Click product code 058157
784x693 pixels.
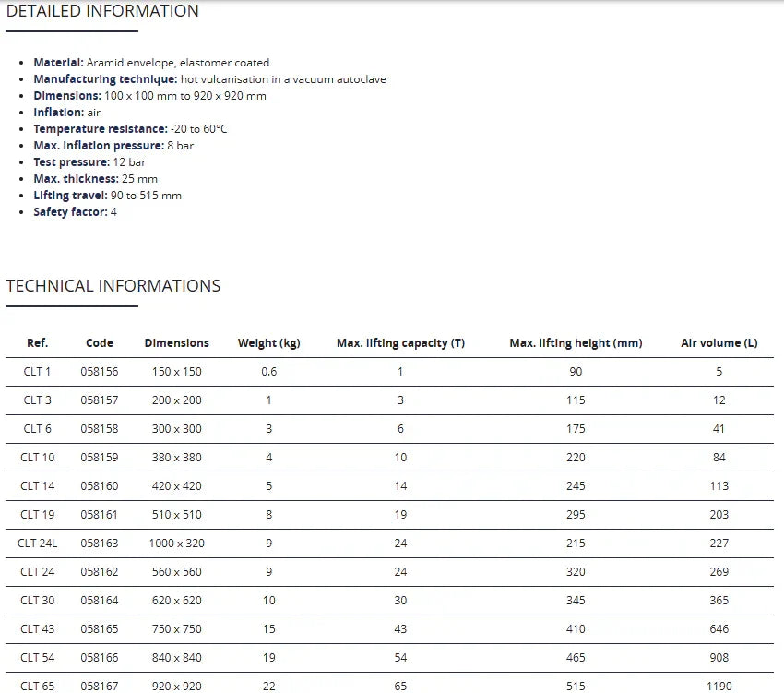[100, 400]
